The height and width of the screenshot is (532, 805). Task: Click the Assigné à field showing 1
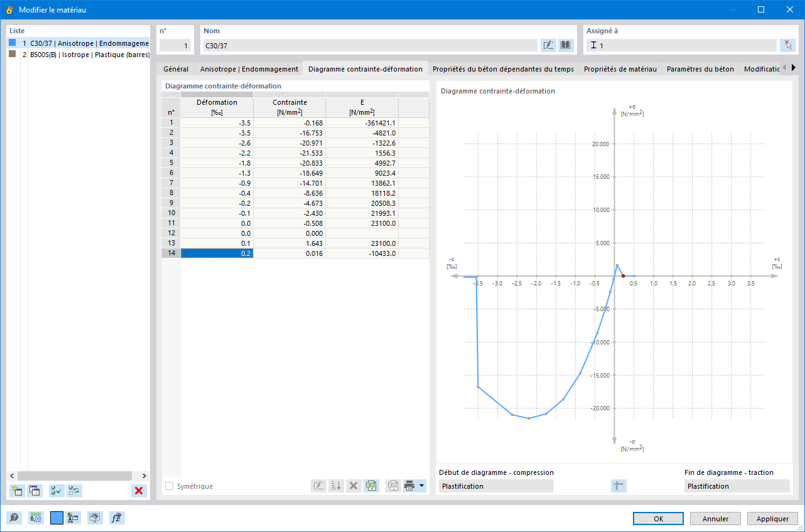tap(681, 45)
